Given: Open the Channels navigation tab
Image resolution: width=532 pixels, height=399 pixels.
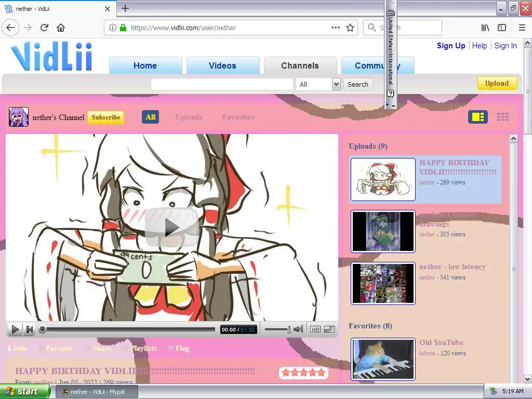Looking at the screenshot, I should (x=300, y=65).
